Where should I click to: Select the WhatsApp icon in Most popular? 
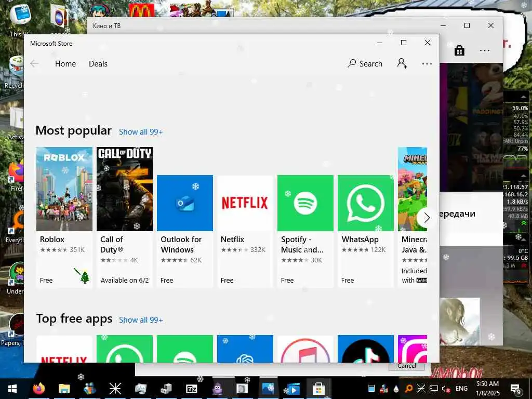(366, 203)
